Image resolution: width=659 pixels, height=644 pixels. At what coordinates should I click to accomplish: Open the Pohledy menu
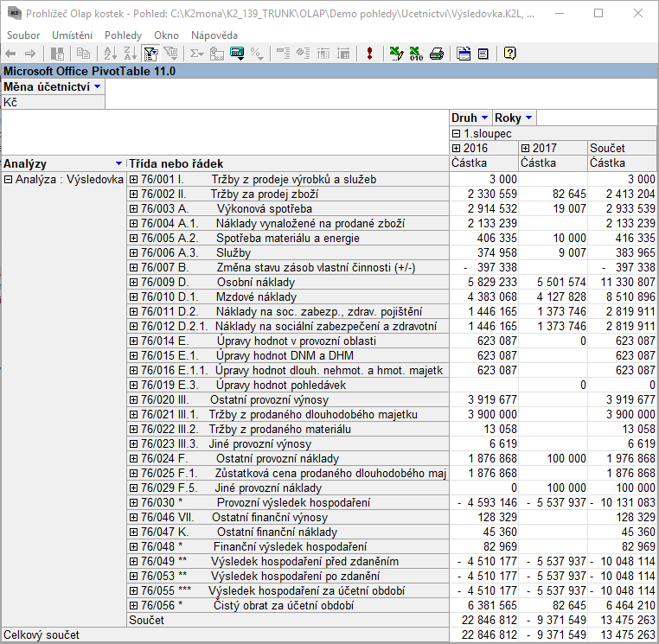pos(123,35)
